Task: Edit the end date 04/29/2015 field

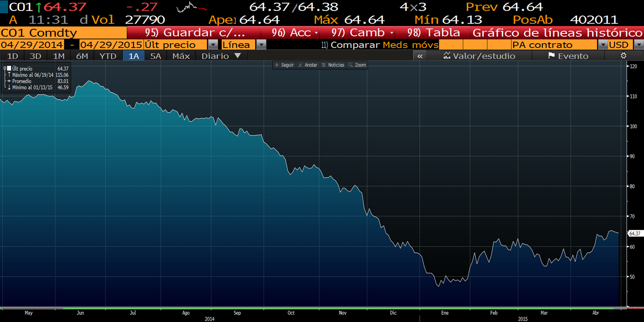Action: [111, 45]
